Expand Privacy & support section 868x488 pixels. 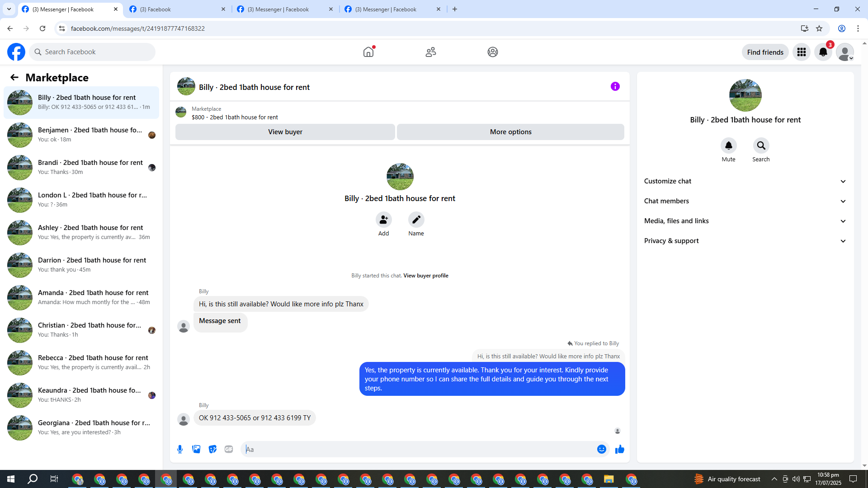[745, 241]
